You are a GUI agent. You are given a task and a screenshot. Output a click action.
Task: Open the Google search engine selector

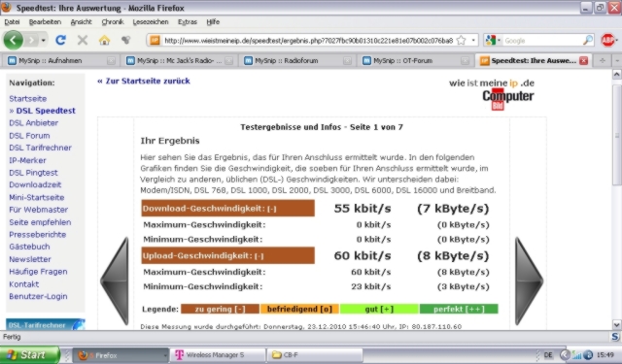click(x=493, y=41)
